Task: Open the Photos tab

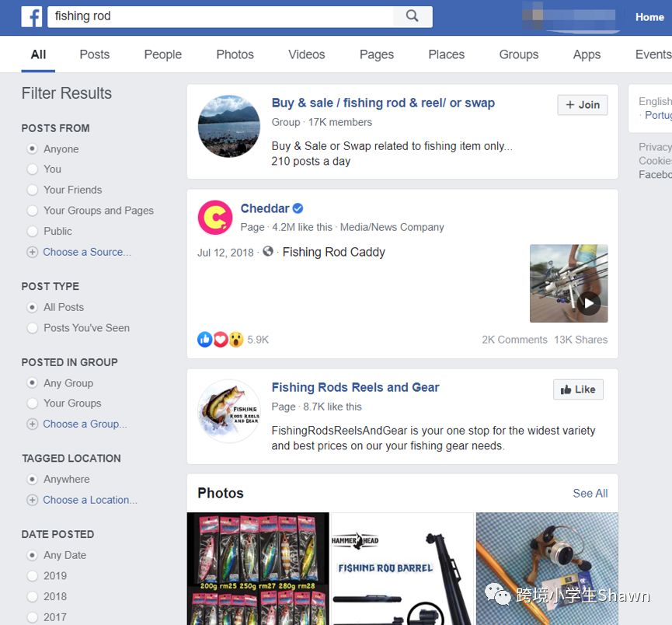Action: pos(235,54)
